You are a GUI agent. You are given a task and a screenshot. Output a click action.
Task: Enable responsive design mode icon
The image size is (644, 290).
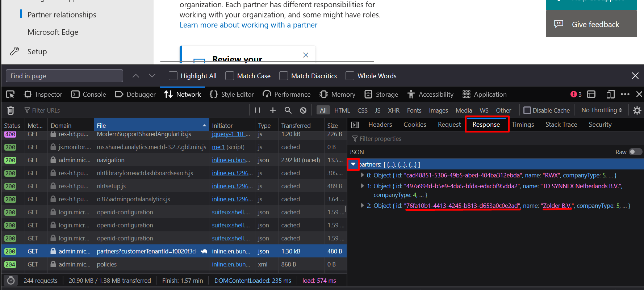tap(610, 94)
